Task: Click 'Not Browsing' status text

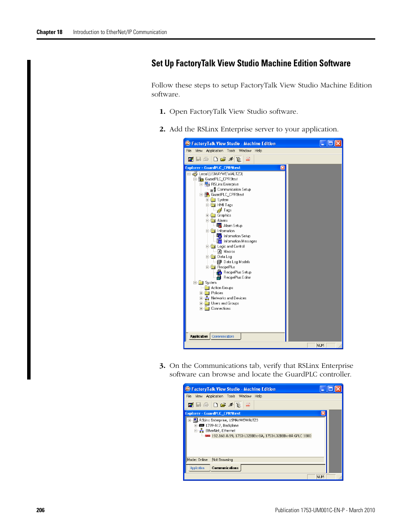Action: tap(222, 460)
